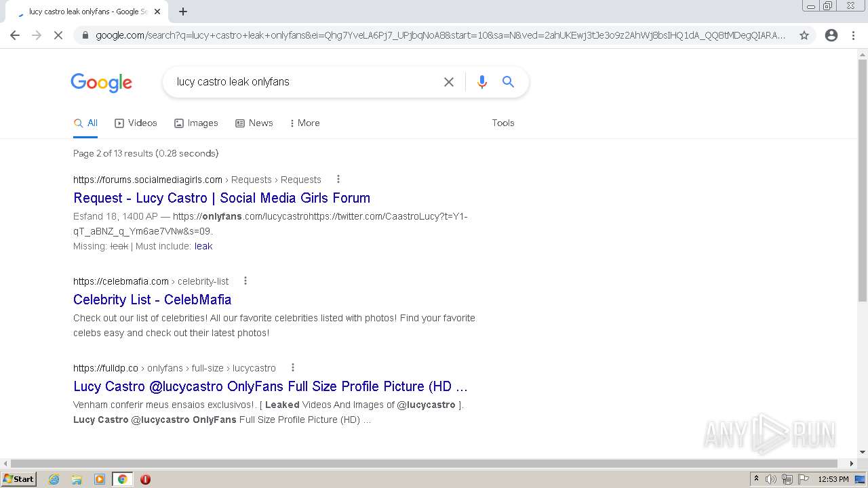Stop page loading with X button
The height and width of the screenshot is (488, 868).
tap(58, 35)
